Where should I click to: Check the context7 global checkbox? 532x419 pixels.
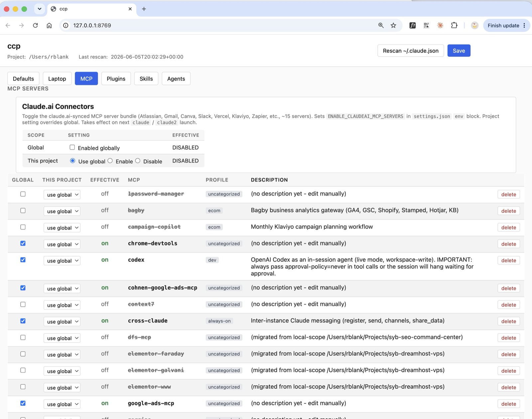coord(23,304)
